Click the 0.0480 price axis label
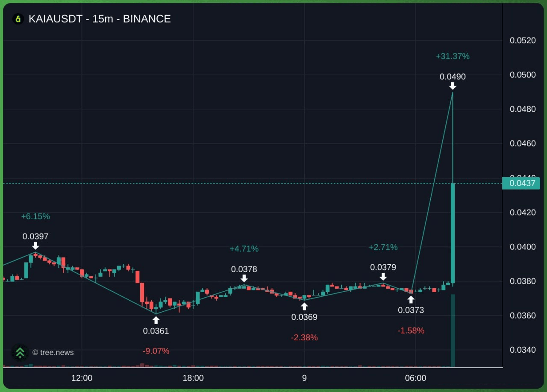Screen dimensions: 547x392 [523, 109]
